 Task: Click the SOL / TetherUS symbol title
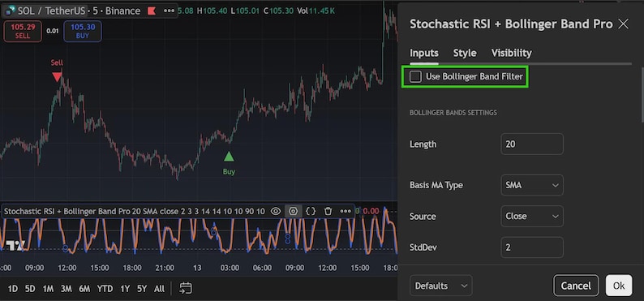(52, 11)
